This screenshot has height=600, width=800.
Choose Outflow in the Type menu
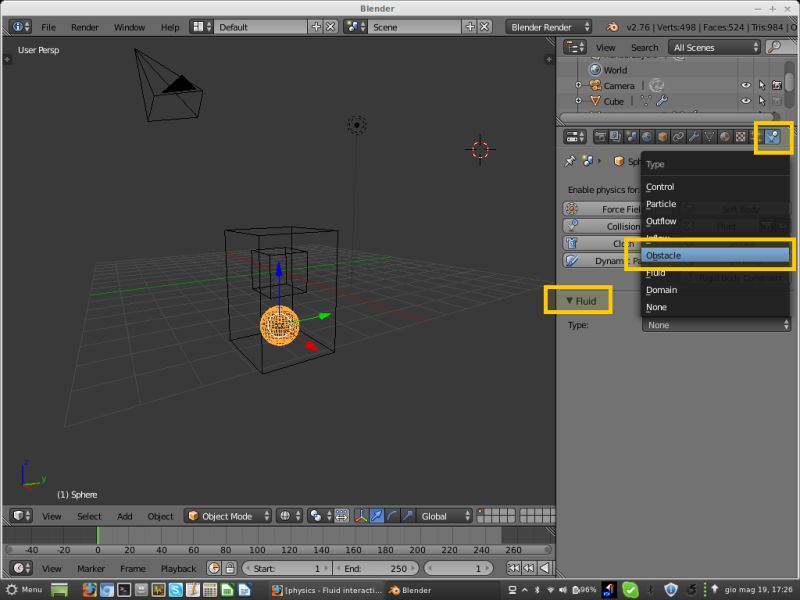click(x=715, y=221)
